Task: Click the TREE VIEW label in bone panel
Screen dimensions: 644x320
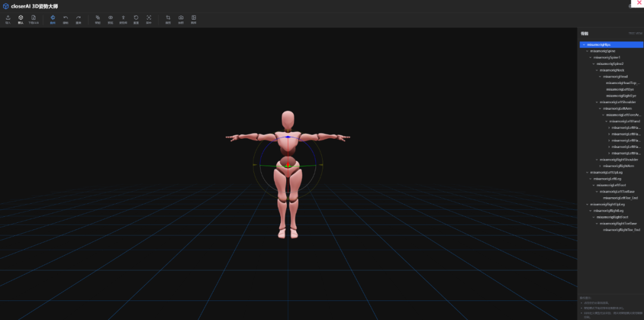Action: pyautogui.click(x=636, y=33)
